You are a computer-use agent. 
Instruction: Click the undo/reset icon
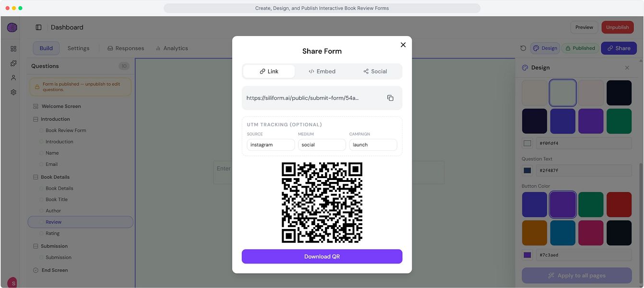pyautogui.click(x=523, y=48)
